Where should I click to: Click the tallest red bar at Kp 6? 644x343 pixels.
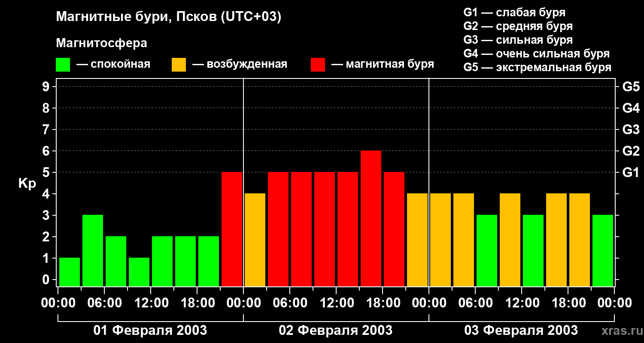pos(371,219)
